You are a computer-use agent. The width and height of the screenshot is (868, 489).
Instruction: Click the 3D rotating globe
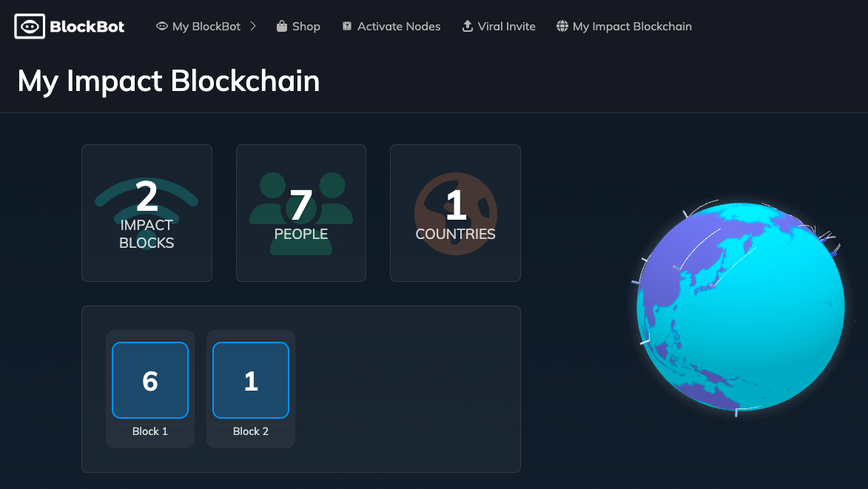(x=741, y=307)
